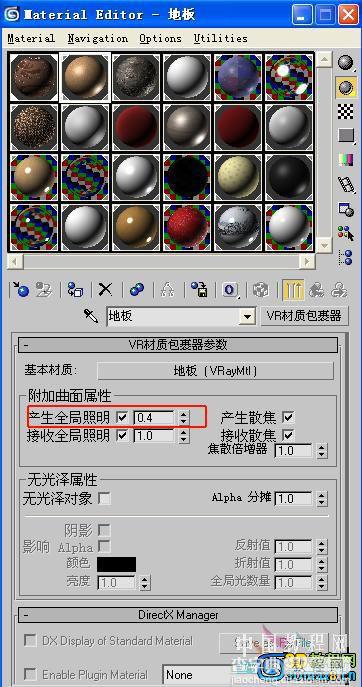
Task: Click the Make Material Copy icon
Action: [x=137, y=290]
